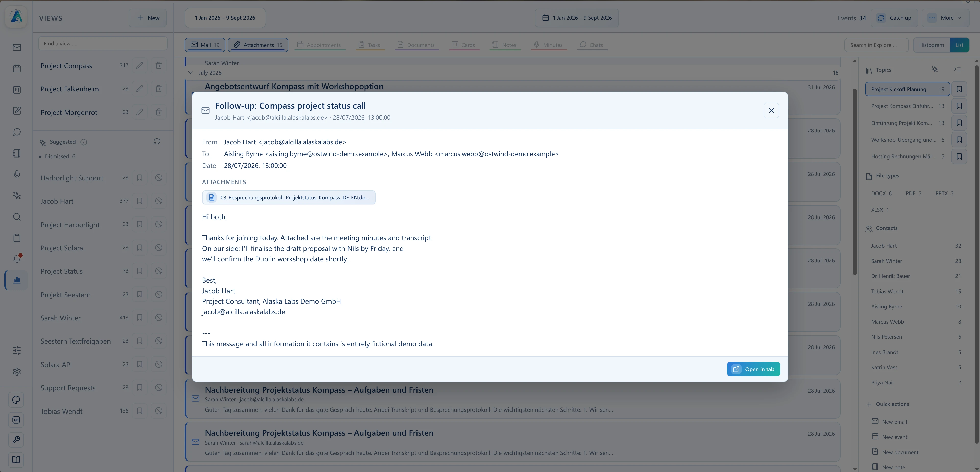Select the Project Compass view
980x472 pixels.
[66, 65]
